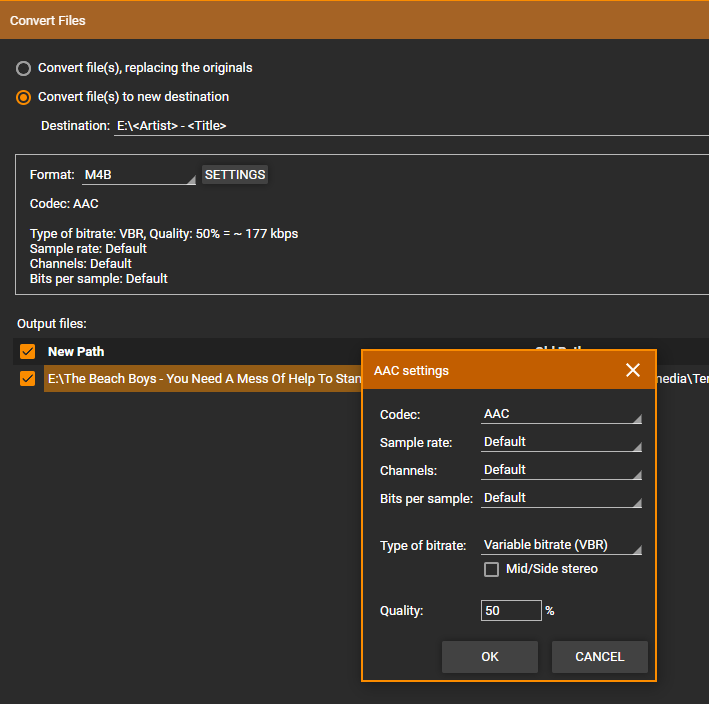
Task: Open the Format dropdown showing M4B
Action: pos(139,175)
